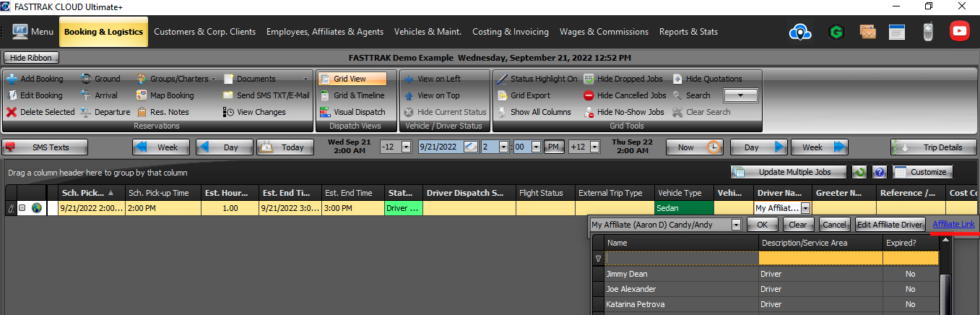Open Employees, Affiliates & Agents tab
The width and height of the screenshot is (980, 315).
tap(325, 32)
